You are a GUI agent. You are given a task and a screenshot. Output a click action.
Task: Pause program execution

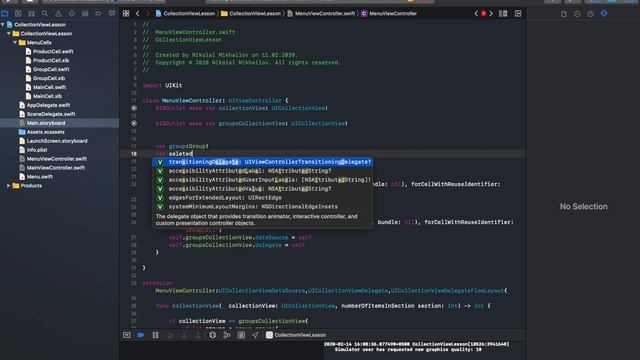[156, 335]
